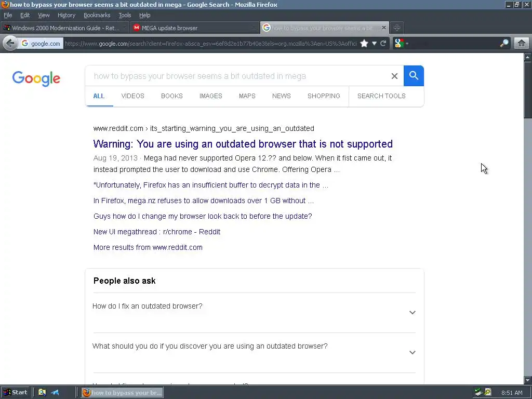The width and height of the screenshot is (532, 399).
Task: Click the magnifier icon in Firefox search box
Action: (504, 44)
